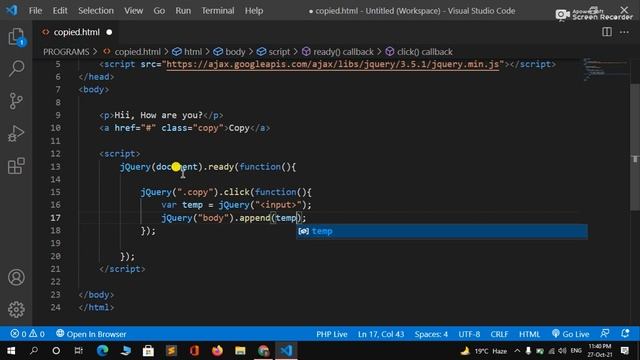640x360 pixels.
Task: Open the Help menu
Action: pyautogui.click(x=254, y=11)
